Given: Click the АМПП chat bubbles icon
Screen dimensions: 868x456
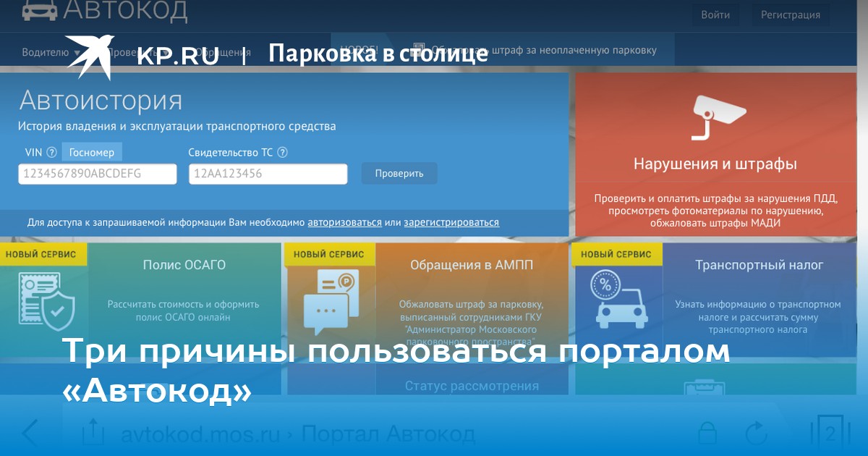Looking at the screenshot, I should (331, 301).
